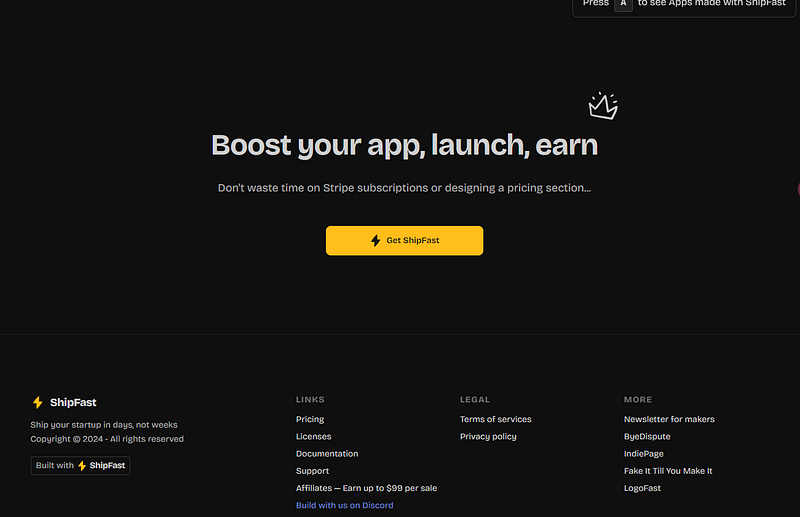
Task: Click the LEGAL column heading
Action: pos(474,400)
